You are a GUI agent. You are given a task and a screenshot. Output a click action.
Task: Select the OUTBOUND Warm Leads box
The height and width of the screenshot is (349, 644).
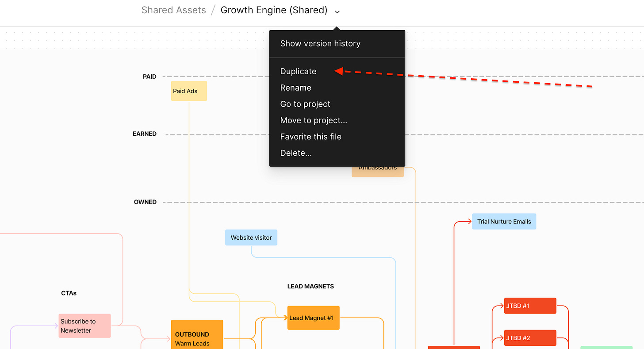(197, 335)
